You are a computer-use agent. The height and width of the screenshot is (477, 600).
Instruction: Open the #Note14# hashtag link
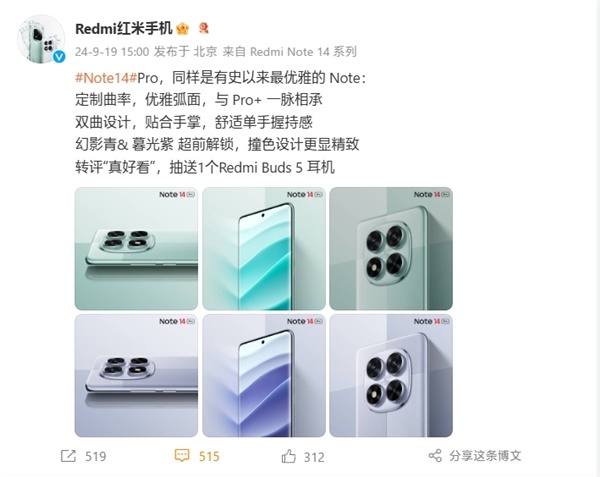click(106, 78)
